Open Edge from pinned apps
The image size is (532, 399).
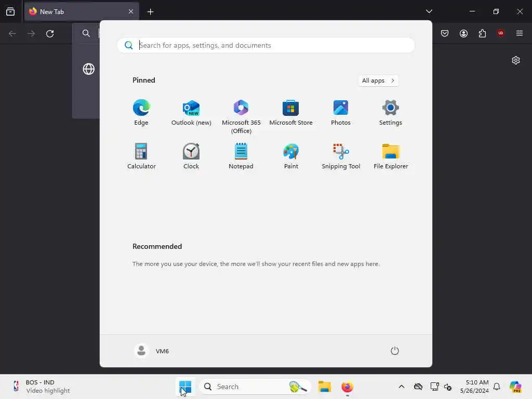coord(141,113)
